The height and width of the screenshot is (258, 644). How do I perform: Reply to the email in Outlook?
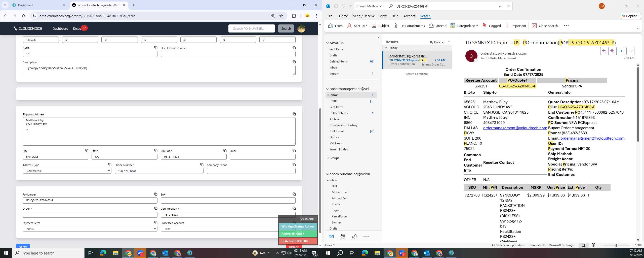[604, 51]
